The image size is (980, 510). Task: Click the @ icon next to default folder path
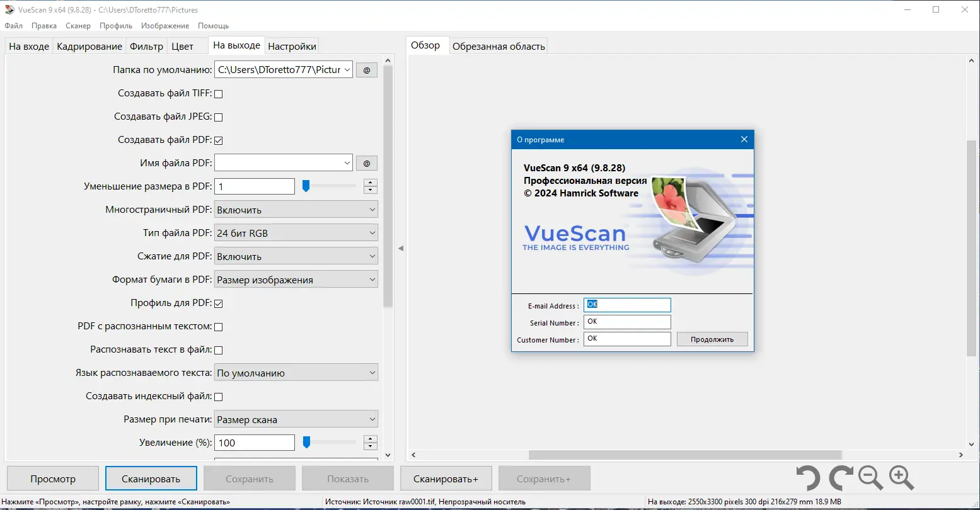point(366,69)
